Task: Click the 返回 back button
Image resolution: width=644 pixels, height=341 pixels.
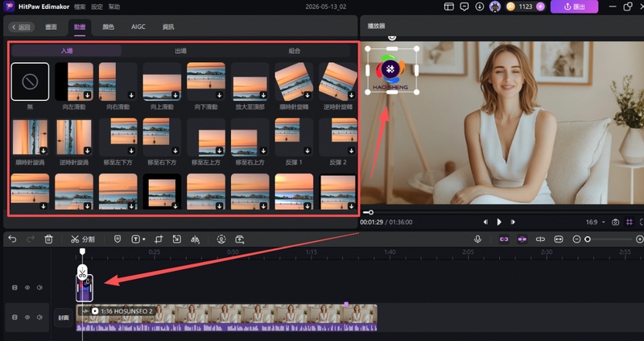Action: coord(22,27)
